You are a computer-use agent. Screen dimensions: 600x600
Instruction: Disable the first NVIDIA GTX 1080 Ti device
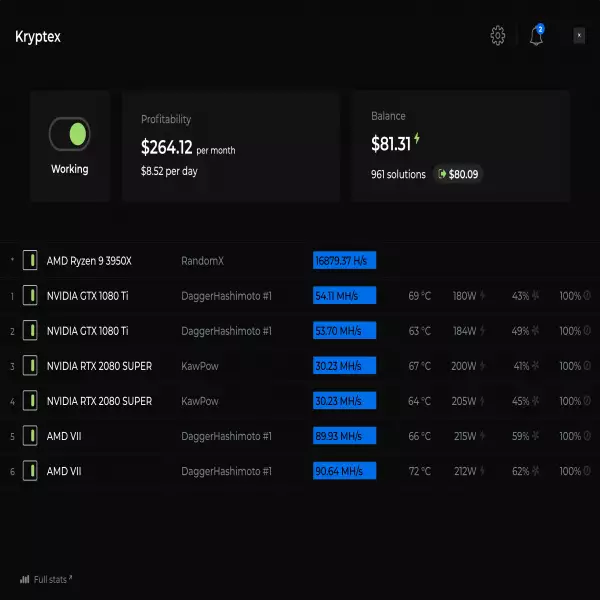pyautogui.click(x=30, y=296)
